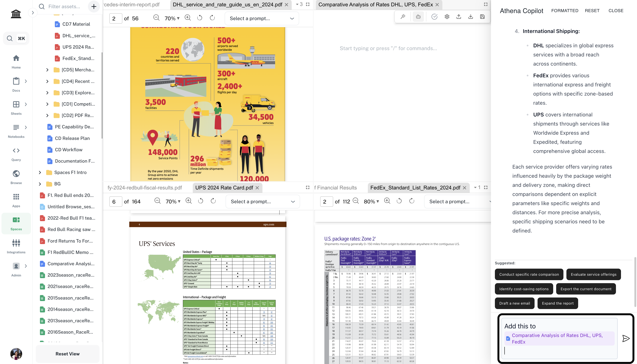Zoom out in the DHL PDF viewer
Screen dimensions: 637x364
156,18
